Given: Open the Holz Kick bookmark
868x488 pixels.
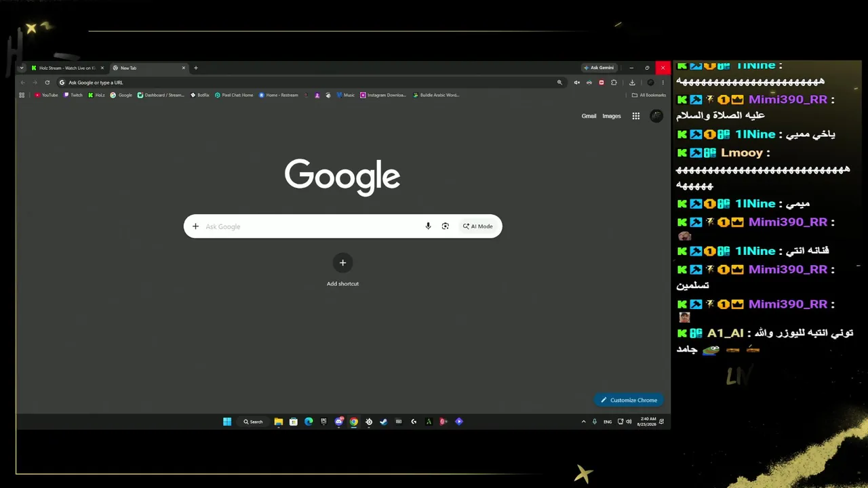Looking at the screenshot, I should [x=96, y=95].
